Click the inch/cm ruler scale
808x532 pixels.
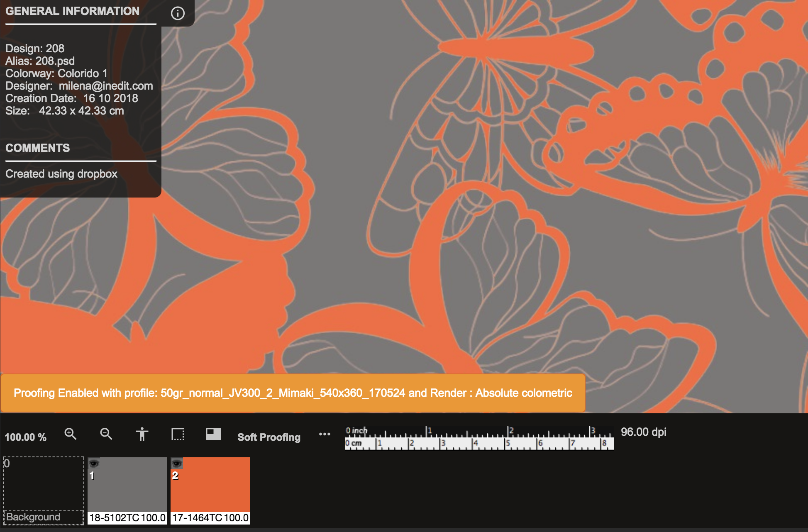(479, 438)
